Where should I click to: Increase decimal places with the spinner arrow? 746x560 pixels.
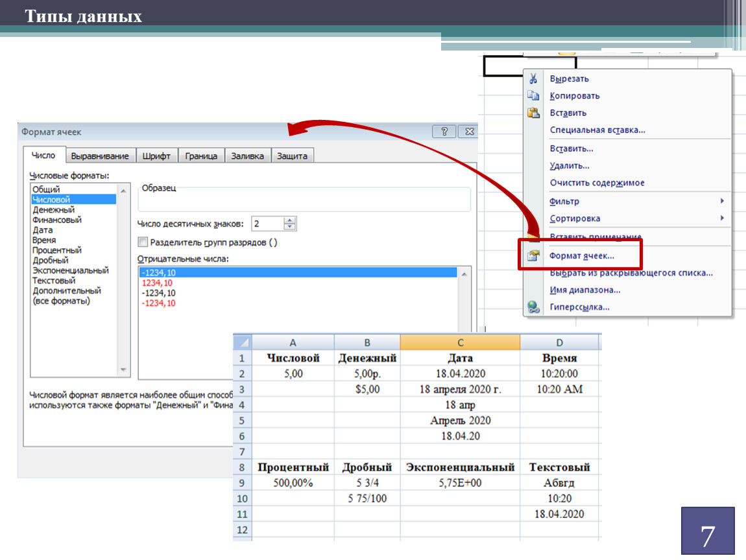(289, 220)
